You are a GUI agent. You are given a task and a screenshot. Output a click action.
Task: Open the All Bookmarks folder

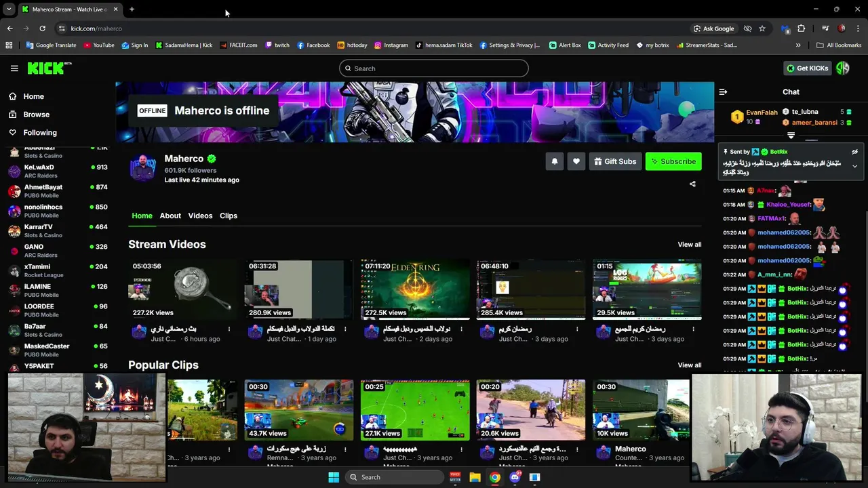tap(839, 45)
